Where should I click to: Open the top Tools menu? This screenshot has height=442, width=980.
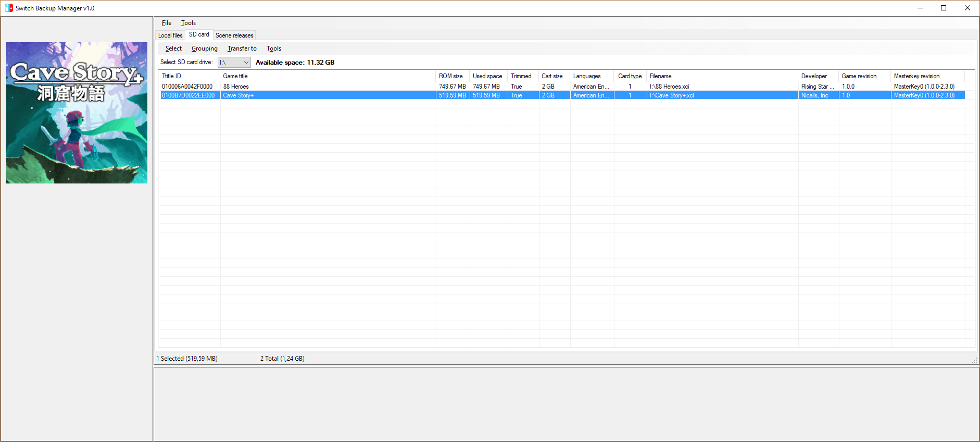188,23
